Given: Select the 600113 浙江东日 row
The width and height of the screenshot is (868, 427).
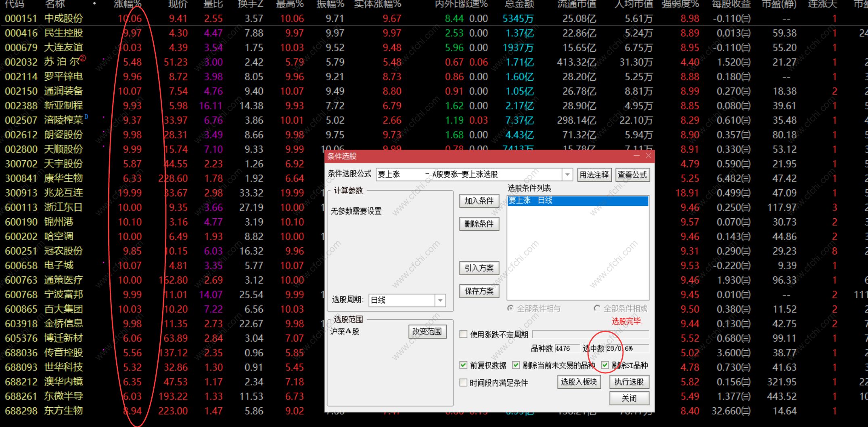Looking at the screenshot, I should tap(161, 207).
